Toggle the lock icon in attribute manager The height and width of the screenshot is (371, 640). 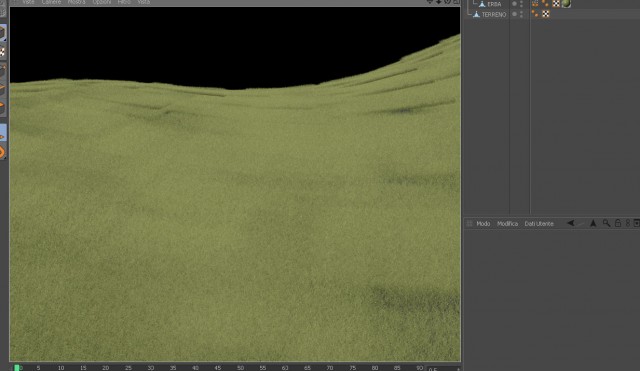(x=618, y=223)
